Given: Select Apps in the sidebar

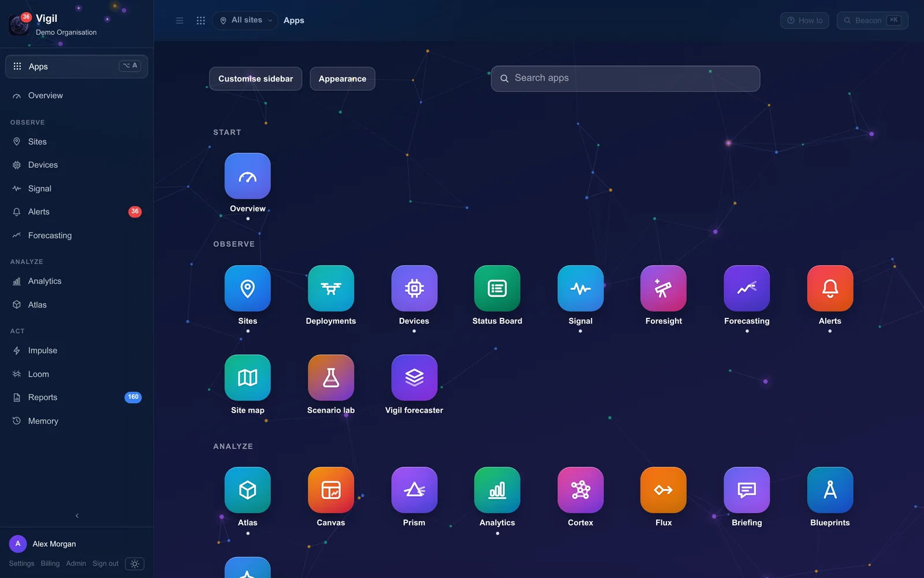Looking at the screenshot, I should 77,66.
